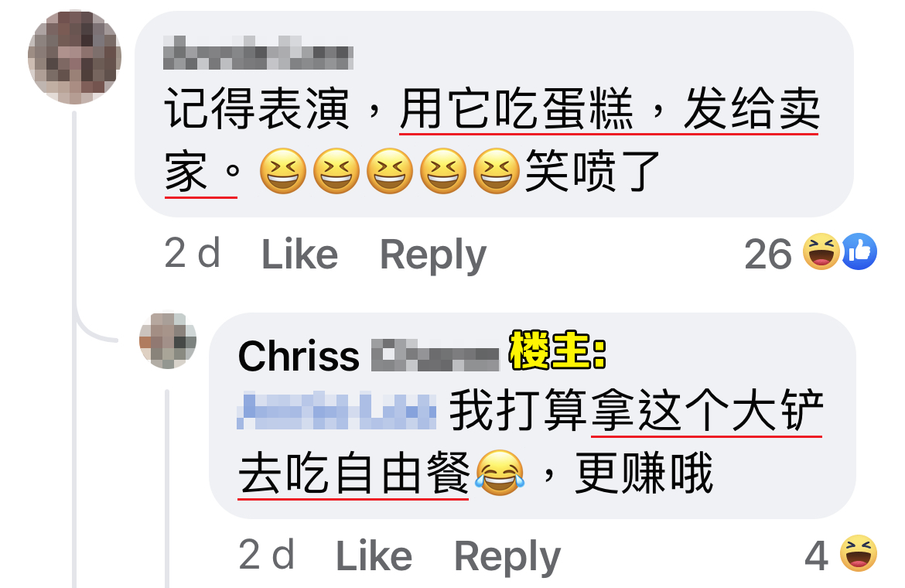Image resolution: width=905 pixels, height=588 pixels.
Task: Like Chriss's reply about 自由餐
Action: [x=374, y=556]
